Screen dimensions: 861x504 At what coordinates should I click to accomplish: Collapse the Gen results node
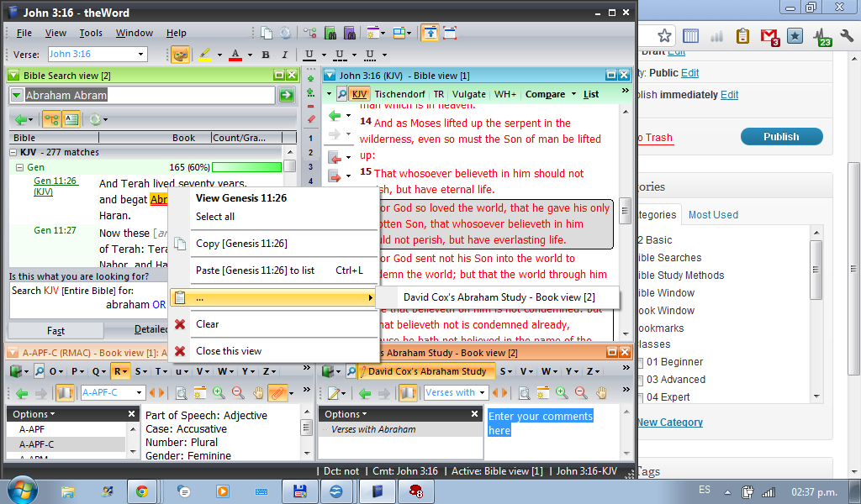click(20, 167)
